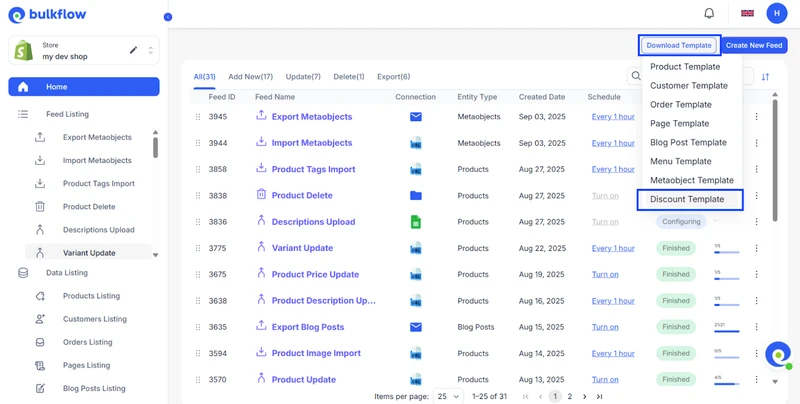Open the Product Tags Import feed link
Image resolution: width=800 pixels, height=404 pixels.
(x=313, y=169)
